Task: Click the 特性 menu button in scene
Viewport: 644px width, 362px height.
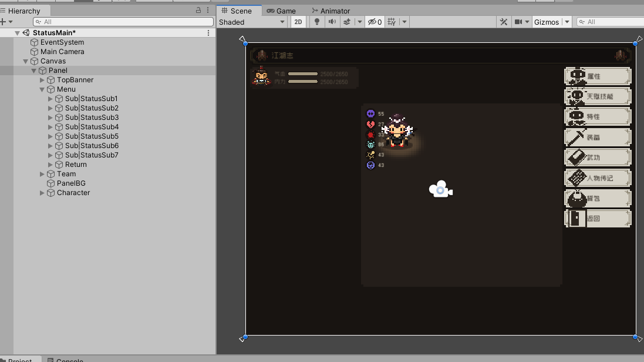Action: (598, 116)
